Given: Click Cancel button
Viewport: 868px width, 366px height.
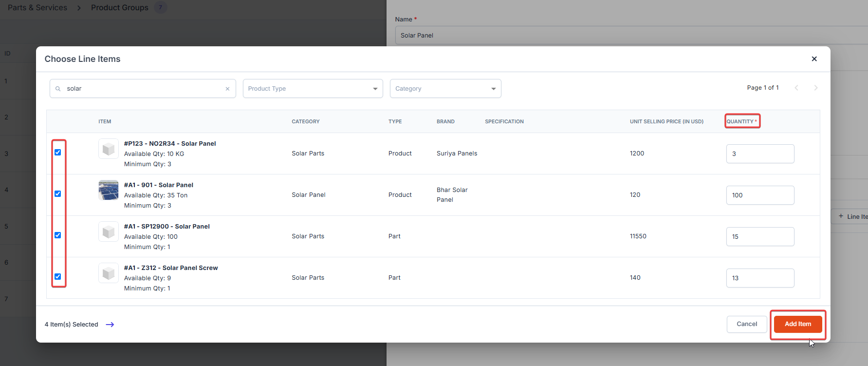Looking at the screenshot, I should click(x=747, y=324).
